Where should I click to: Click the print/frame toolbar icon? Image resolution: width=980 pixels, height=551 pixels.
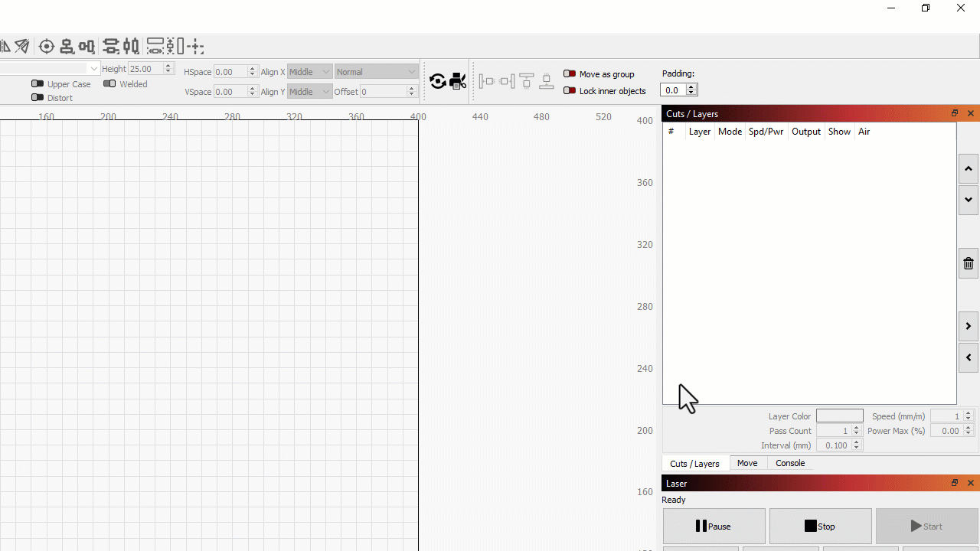pyautogui.click(x=457, y=81)
